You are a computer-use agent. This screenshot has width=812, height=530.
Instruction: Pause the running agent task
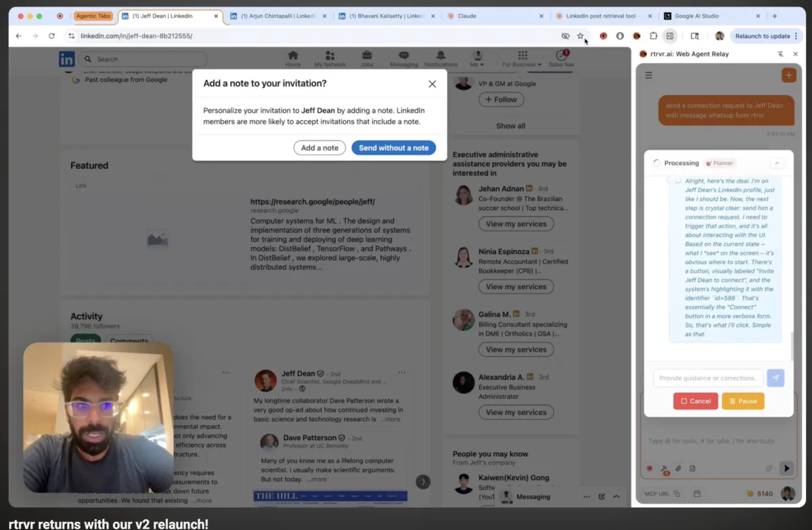point(743,401)
